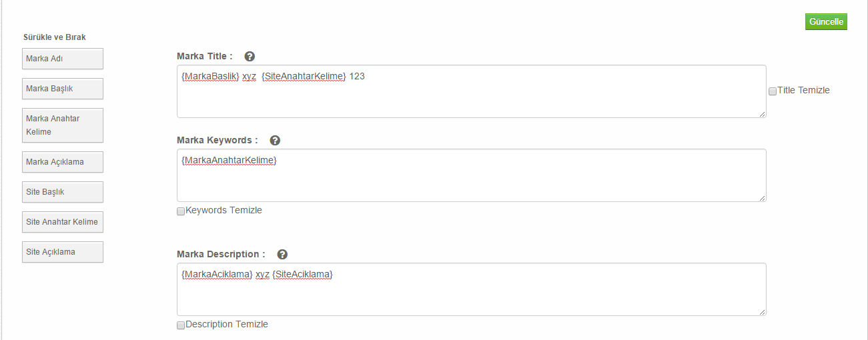This screenshot has width=868, height=340.
Task: Click the Site Anahtar Kelime tag
Action: [x=63, y=222]
